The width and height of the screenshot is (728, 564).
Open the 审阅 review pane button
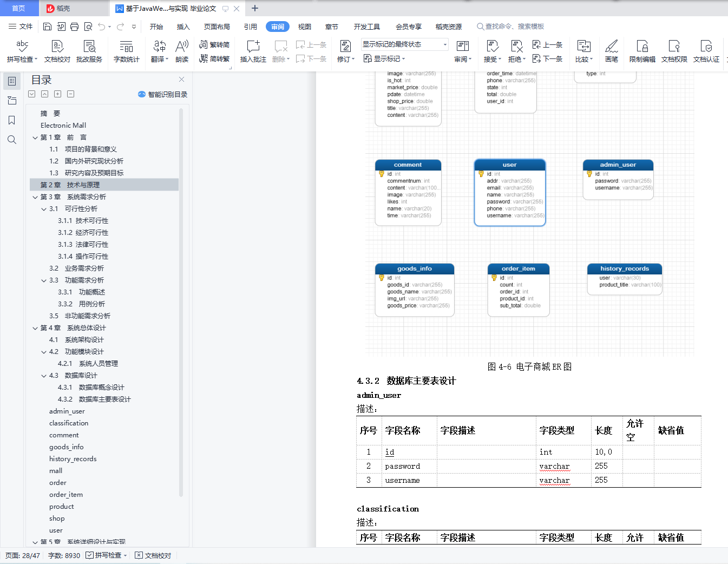[463, 51]
